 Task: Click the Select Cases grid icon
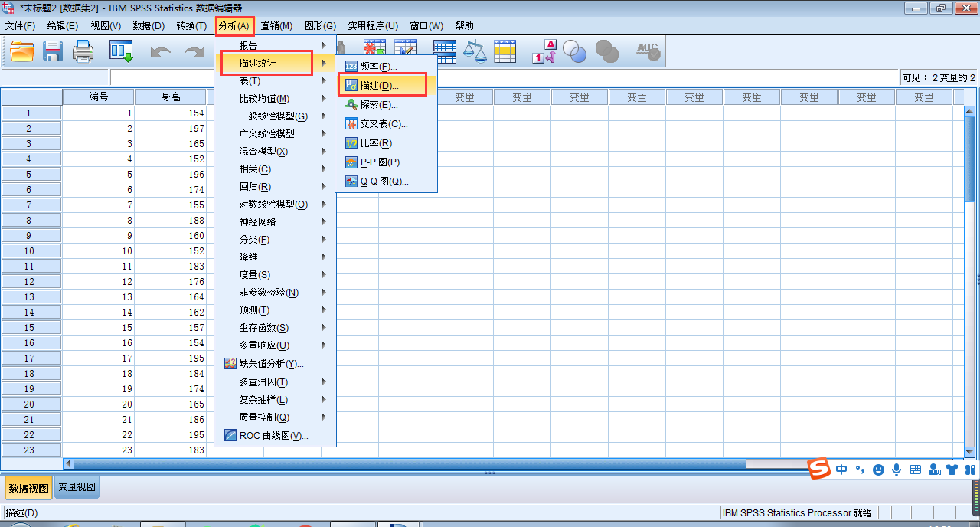505,51
